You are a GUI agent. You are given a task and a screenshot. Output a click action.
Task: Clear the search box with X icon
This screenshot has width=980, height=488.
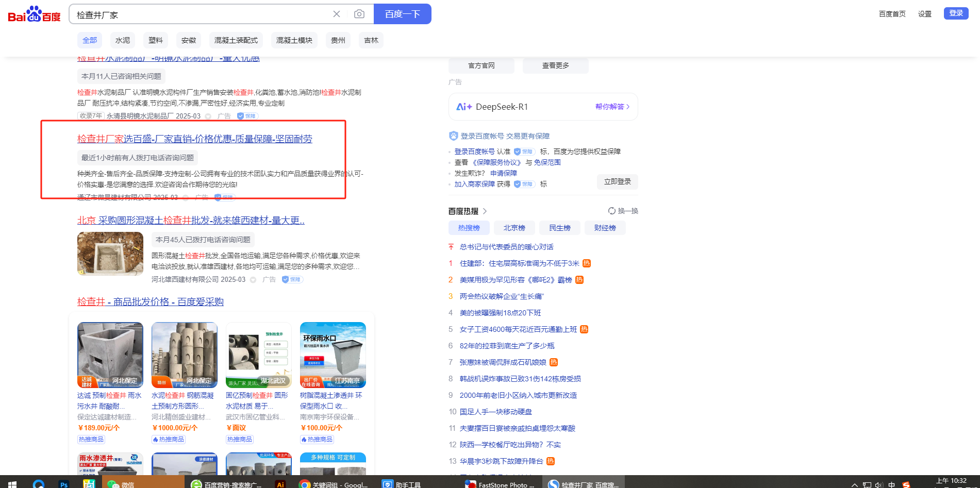coord(337,14)
